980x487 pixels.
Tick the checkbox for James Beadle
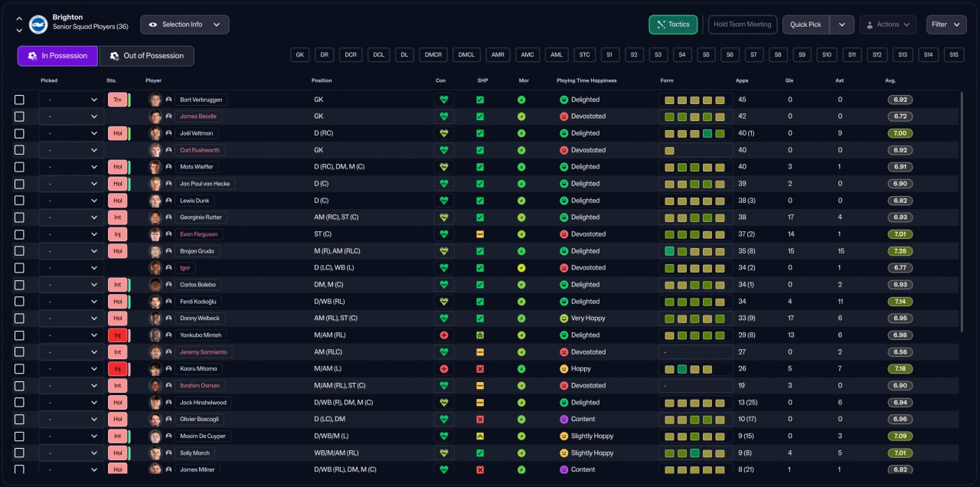(x=19, y=116)
